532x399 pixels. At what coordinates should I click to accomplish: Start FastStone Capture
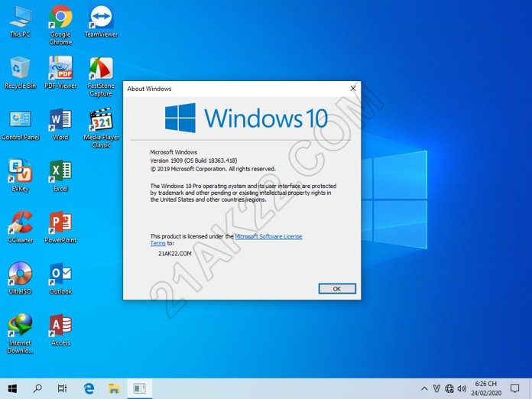101,76
